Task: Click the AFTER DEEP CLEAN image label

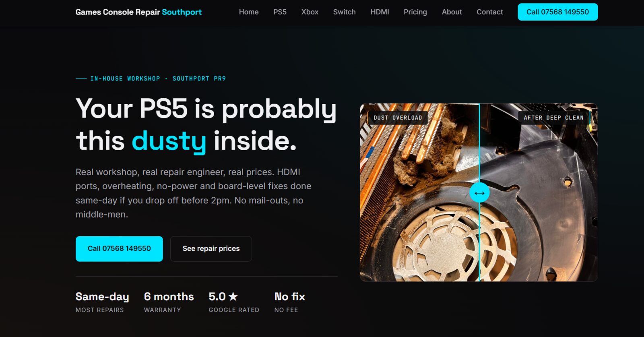Action: click(553, 118)
